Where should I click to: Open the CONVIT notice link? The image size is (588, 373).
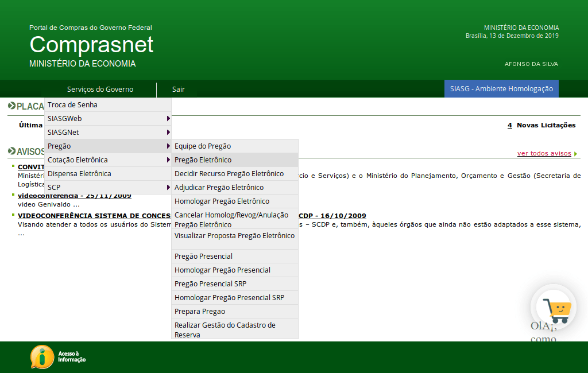[x=31, y=167]
